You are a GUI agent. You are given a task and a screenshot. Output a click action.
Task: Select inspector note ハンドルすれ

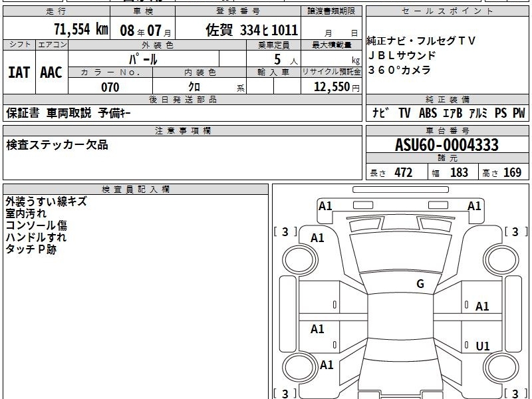pyautogui.click(x=36, y=237)
